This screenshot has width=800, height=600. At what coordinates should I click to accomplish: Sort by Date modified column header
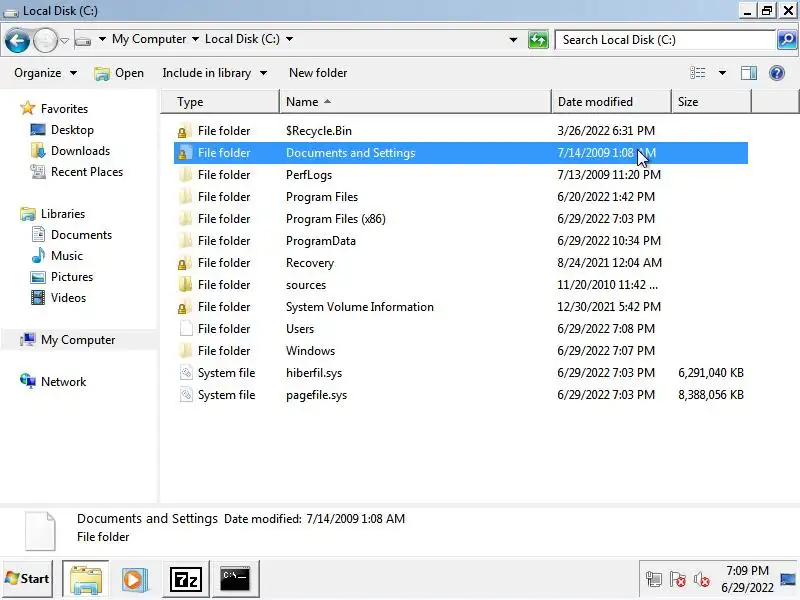611,102
